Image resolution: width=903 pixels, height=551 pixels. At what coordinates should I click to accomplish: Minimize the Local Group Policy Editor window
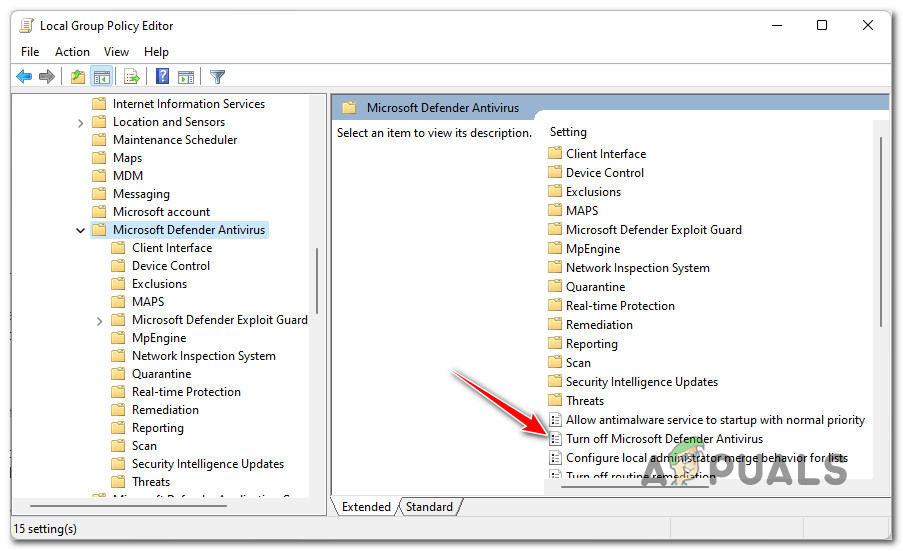[777, 25]
